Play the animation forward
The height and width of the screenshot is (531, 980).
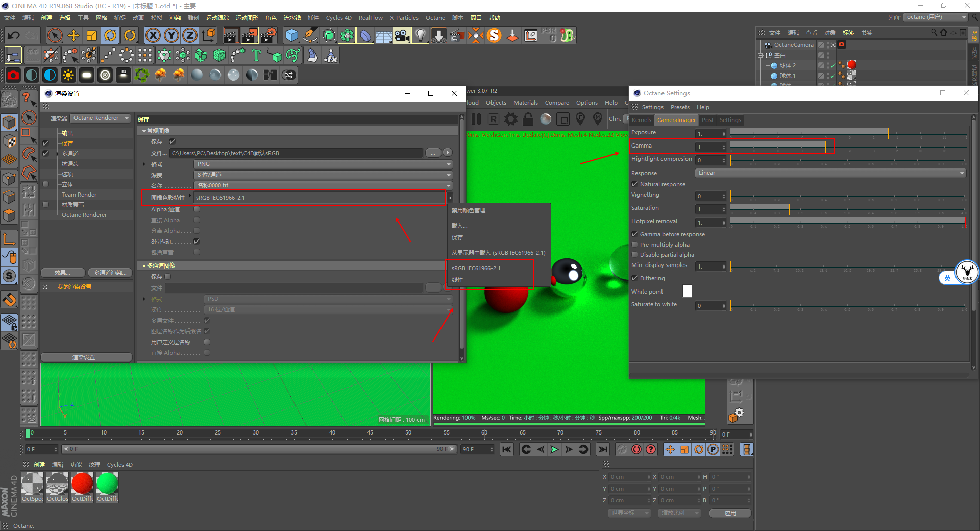tap(555, 449)
